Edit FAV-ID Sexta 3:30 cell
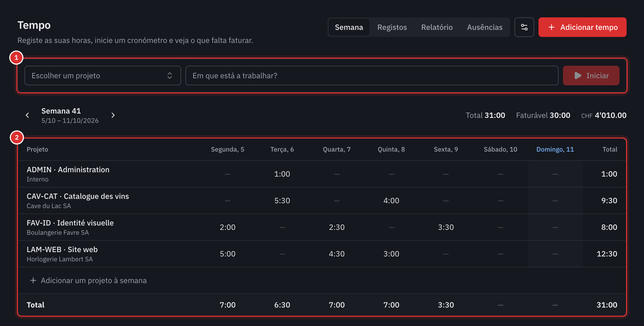 pos(446,227)
